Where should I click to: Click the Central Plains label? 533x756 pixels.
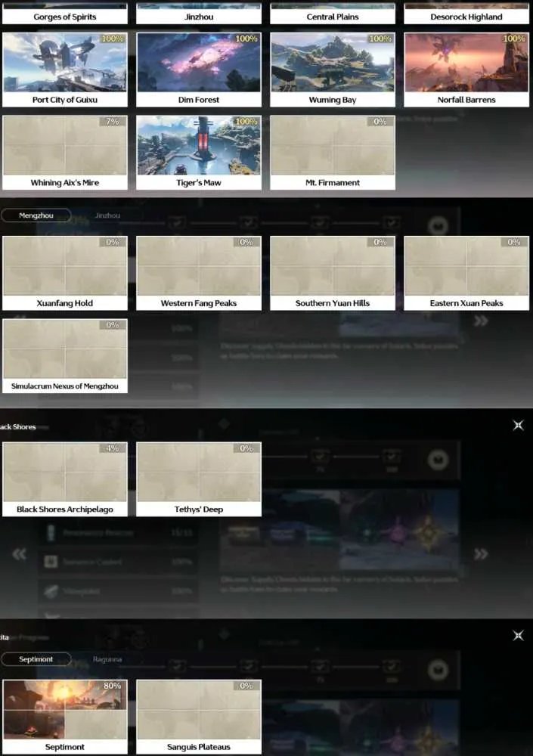(x=333, y=17)
